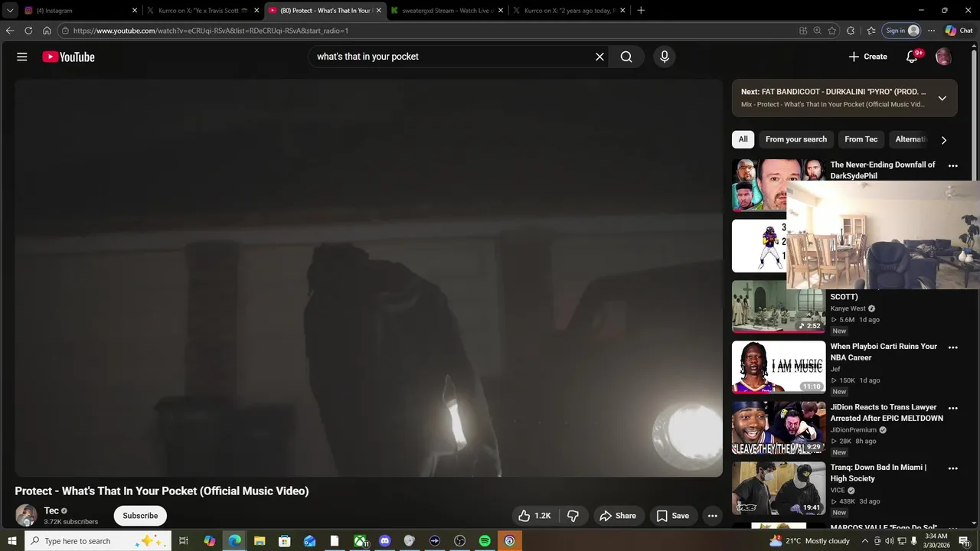The height and width of the screenshot is (551, 980).
Task: Open the Create video menu
Action: [867, 57]
